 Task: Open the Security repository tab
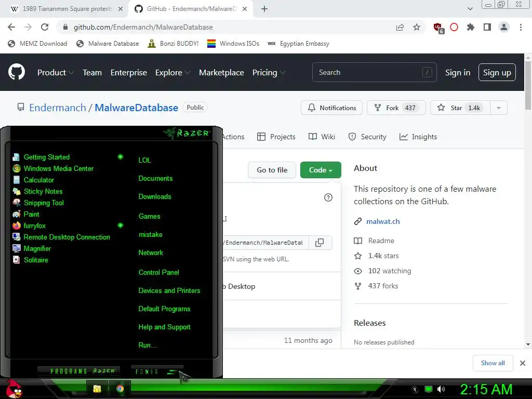click(367, 137)
